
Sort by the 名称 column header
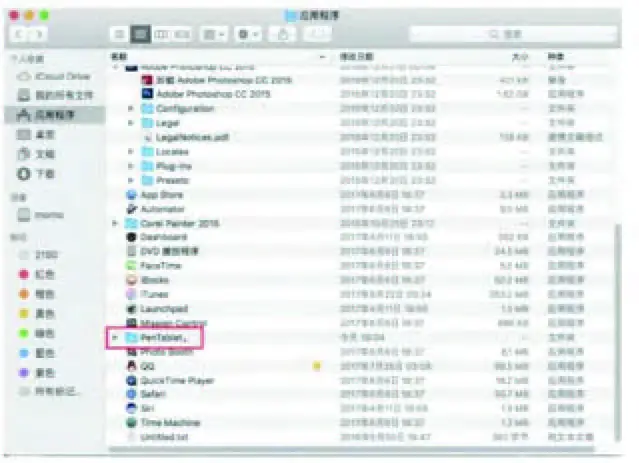(119, 57)
